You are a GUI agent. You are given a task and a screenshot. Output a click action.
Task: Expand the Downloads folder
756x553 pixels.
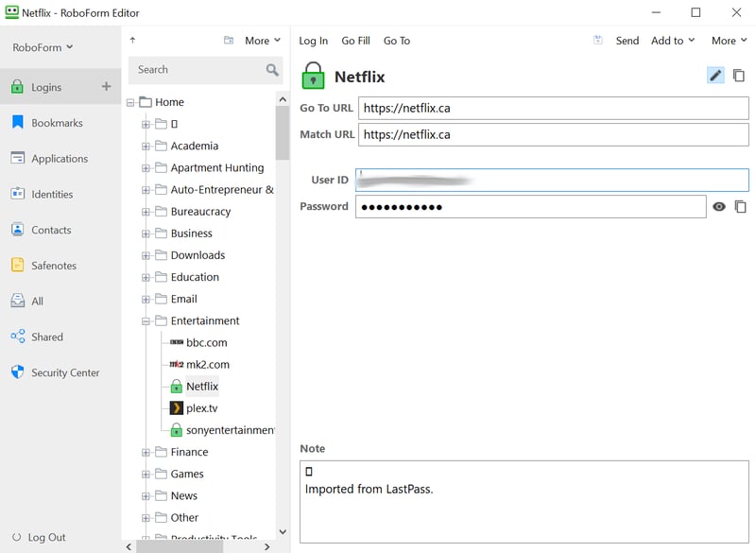(x=146, y=255)
